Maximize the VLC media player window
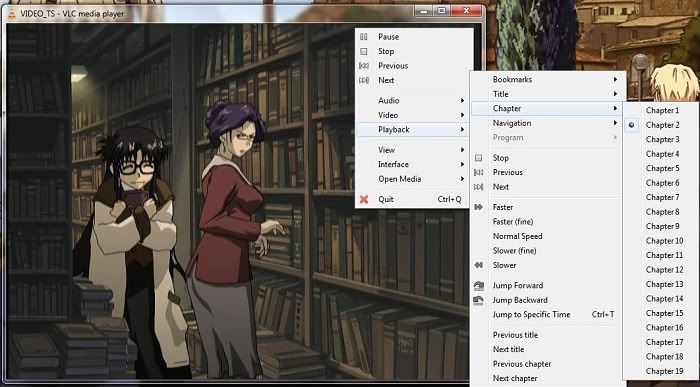This screenshot has height=387, width=700. (x=442, y=10)
